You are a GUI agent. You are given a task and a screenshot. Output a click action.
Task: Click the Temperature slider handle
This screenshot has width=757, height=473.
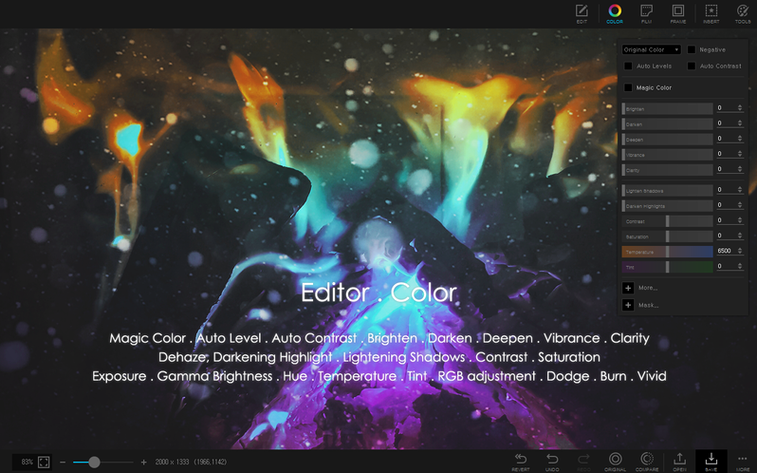pyautogui.click(x=668, y=251)
